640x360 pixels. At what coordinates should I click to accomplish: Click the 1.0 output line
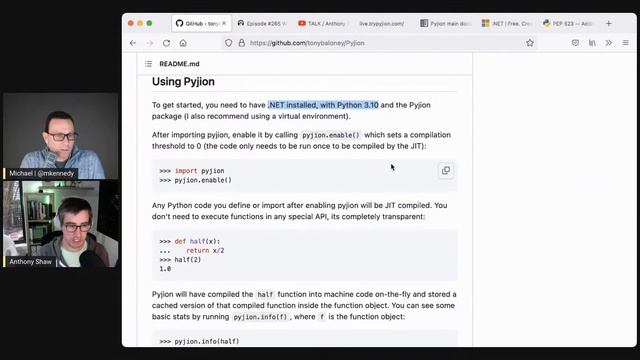tap(165, 269)
